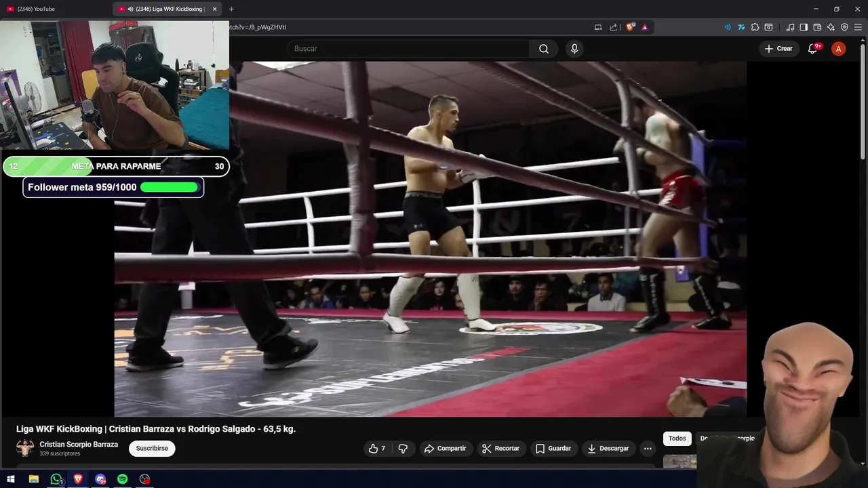Image resolution: width=868 pixels, height=488 pixels.
Task: Open the notifications bell
Action: [813, 49]
